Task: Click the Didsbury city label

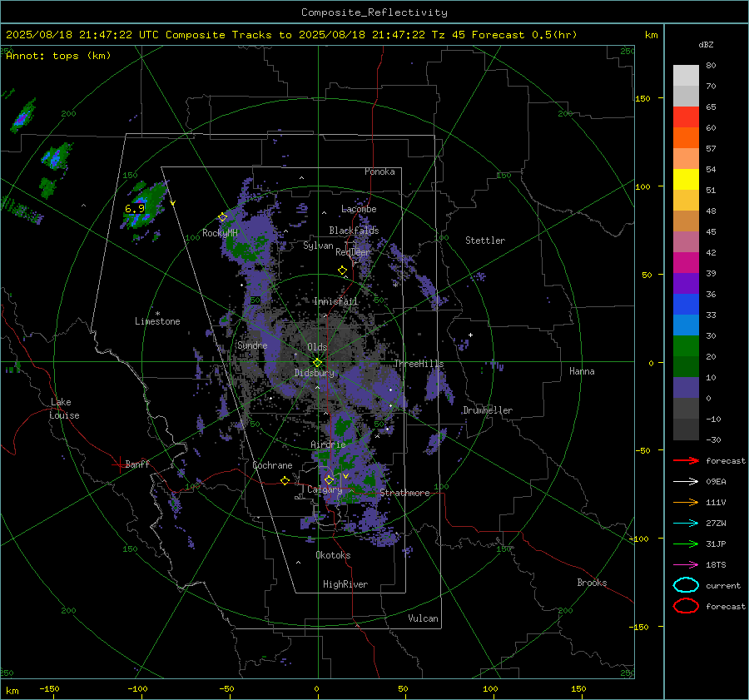Action: pos(315,373)
